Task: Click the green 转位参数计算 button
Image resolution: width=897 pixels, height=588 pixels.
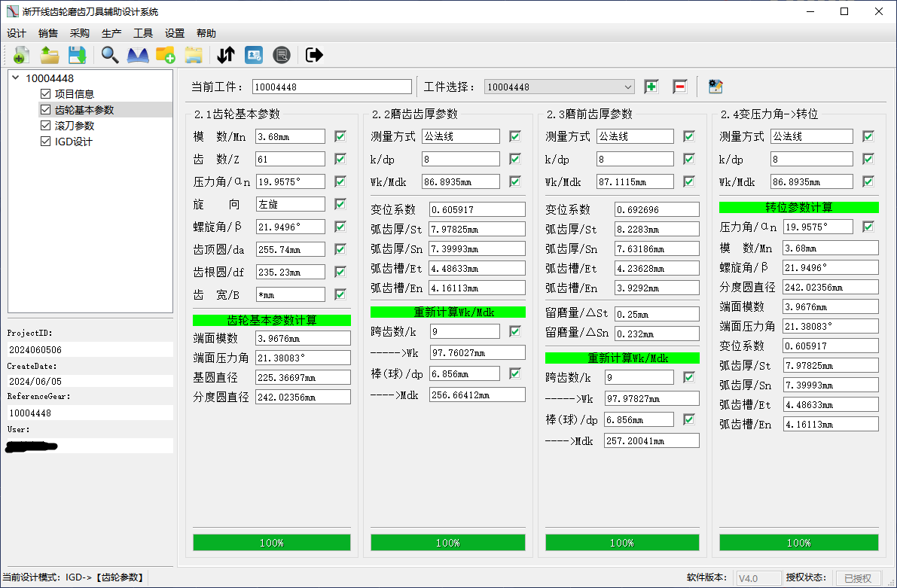Action: 798,207
